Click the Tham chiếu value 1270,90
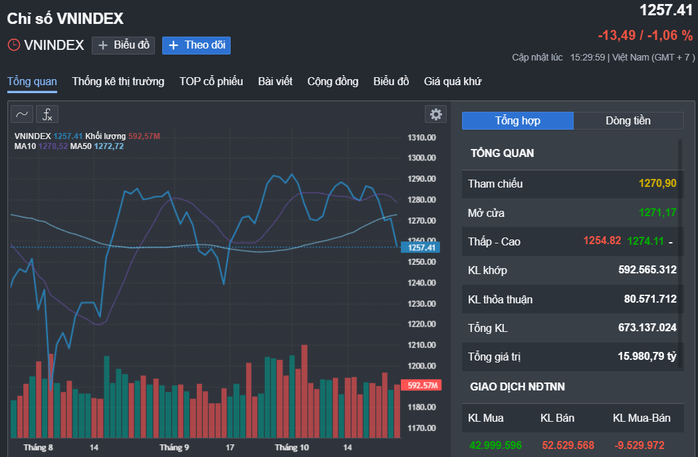 (x=657, y=183)
